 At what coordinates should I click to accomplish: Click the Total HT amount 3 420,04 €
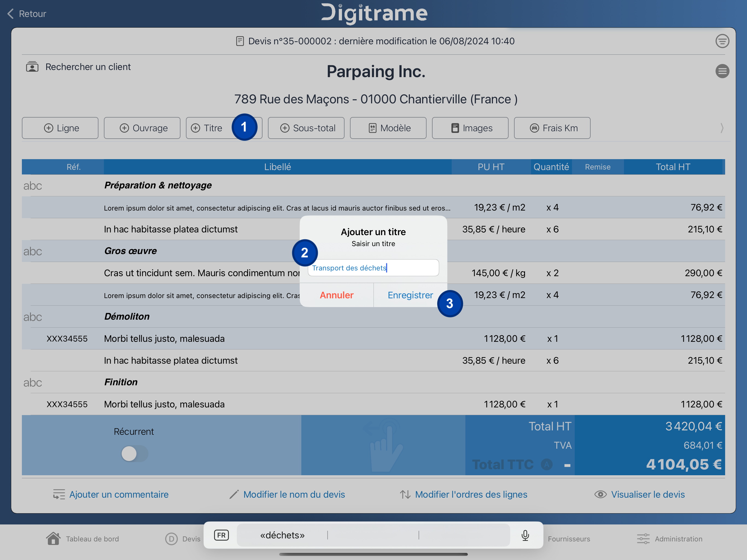pyautogui.click(x=694, y=426)
